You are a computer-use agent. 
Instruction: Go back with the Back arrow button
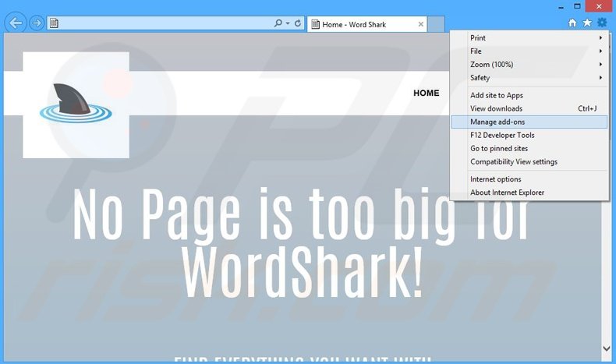(16, 23)
